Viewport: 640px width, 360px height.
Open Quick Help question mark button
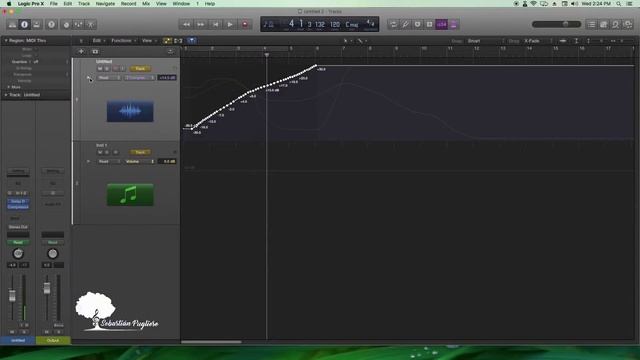point(51,24)
